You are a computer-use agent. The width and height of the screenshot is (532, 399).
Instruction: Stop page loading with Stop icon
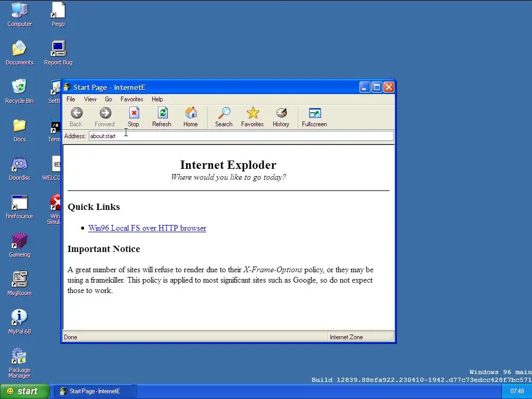click(134, 113)
